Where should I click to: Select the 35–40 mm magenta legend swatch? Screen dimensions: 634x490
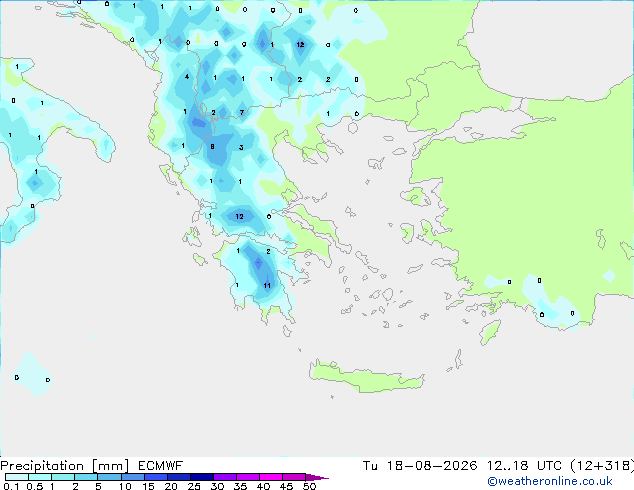(247, 477)
